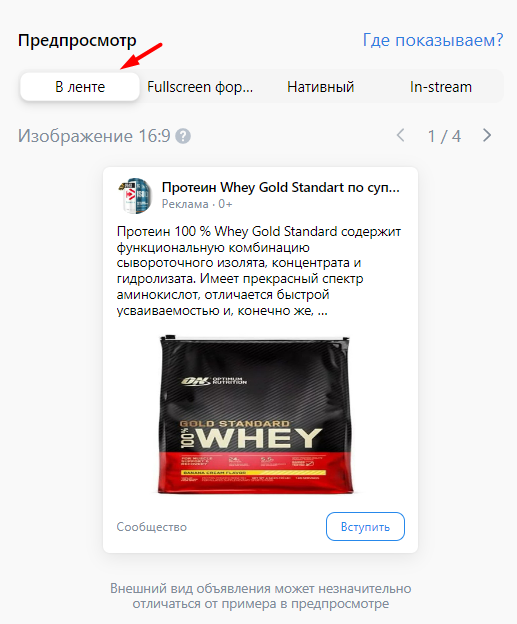Click the help question mark beside Изображение 16:9
This screenshot has width=517, height=624.
(x=183, y=136)
